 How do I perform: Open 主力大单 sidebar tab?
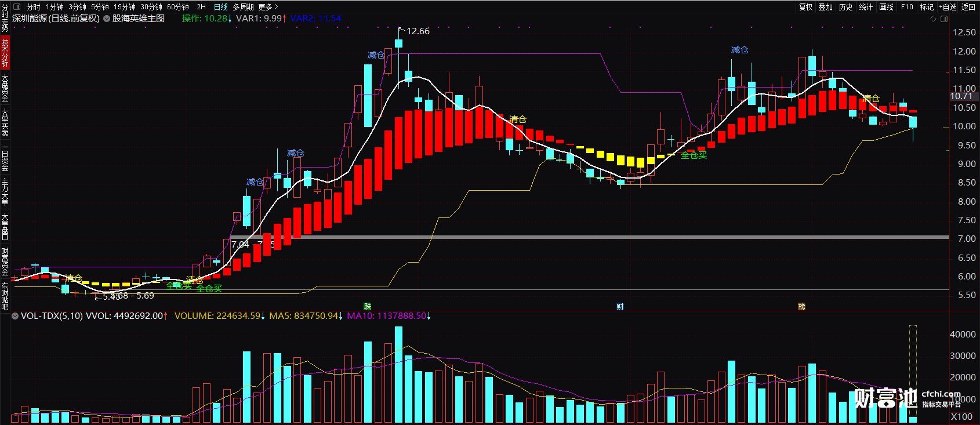(5, 192)
